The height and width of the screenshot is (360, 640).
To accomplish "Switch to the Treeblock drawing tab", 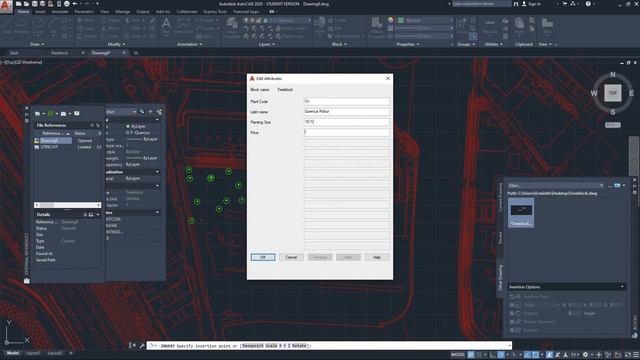I will coord(60,53).
